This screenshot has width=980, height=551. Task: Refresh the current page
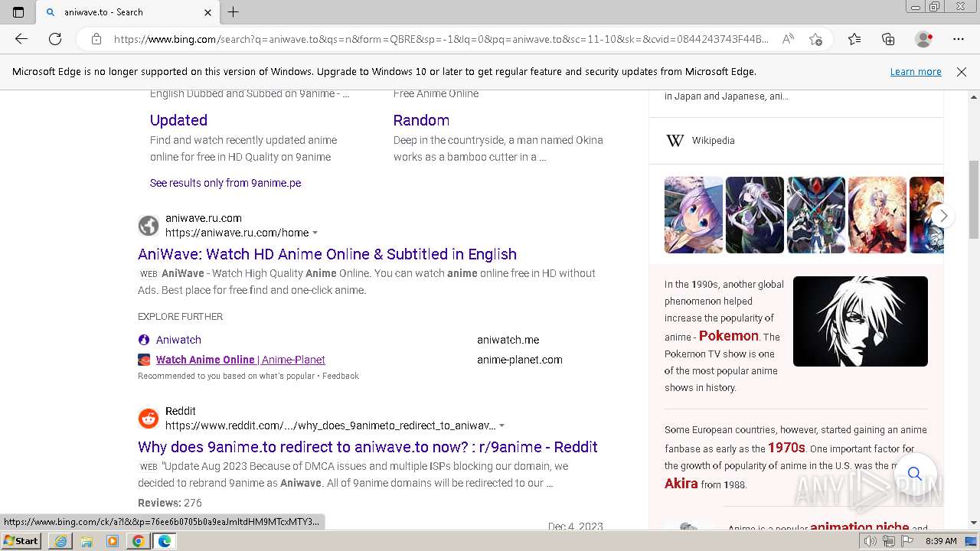click(55, 39)
